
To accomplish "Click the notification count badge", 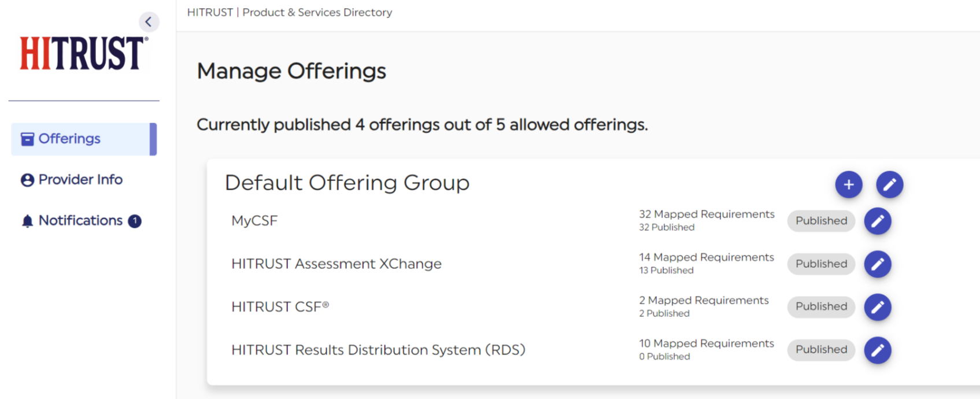I will pyautogui.click(x=135, y=221).
